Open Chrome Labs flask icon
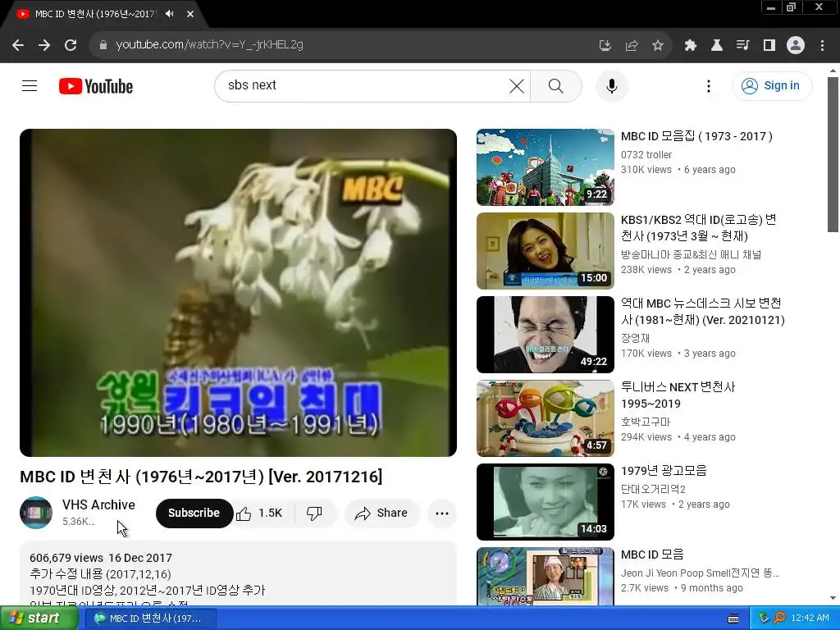 pos(717,45)
